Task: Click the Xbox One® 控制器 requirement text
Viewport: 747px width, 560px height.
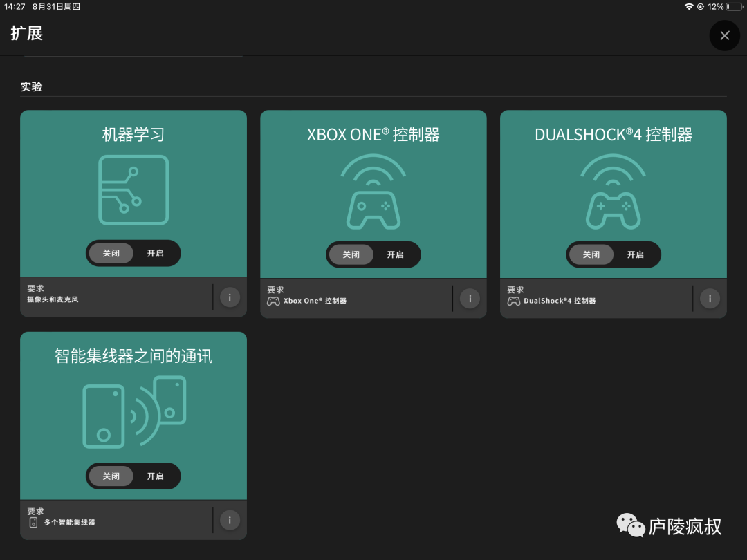Action: 315,301
